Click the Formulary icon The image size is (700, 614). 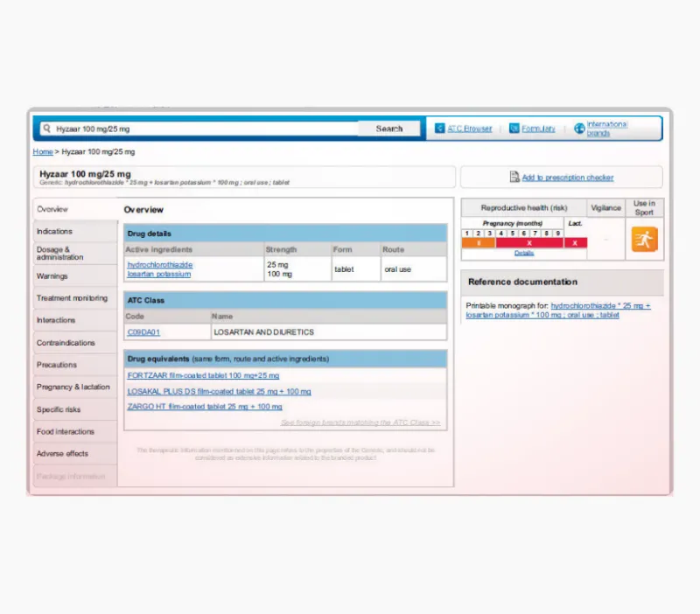pos(514,129)
